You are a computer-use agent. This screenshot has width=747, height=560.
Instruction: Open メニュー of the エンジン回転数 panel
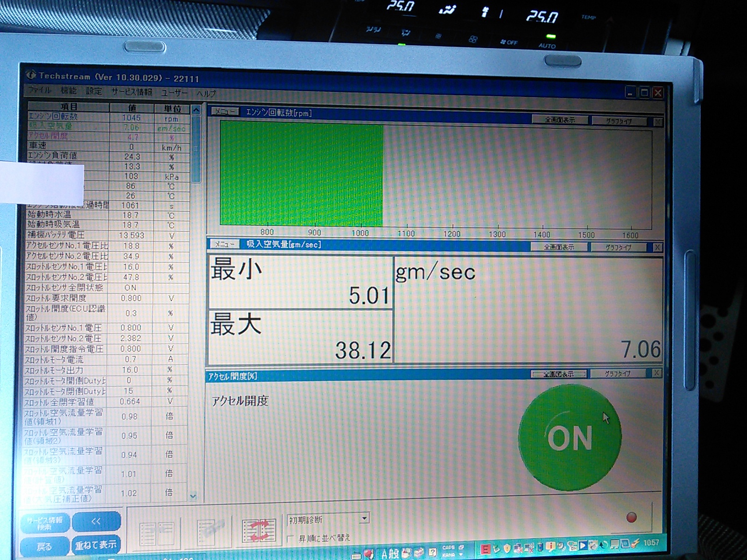(226, 112)
